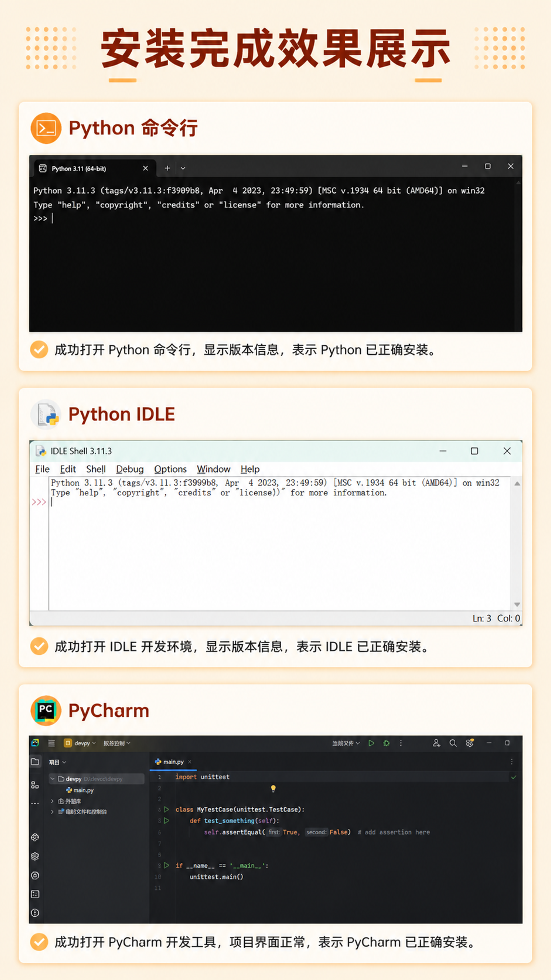Open terminal tab list dropdown chevron
Image resolution: width=551 pixels, height=980 pixels.
[183, 168]
